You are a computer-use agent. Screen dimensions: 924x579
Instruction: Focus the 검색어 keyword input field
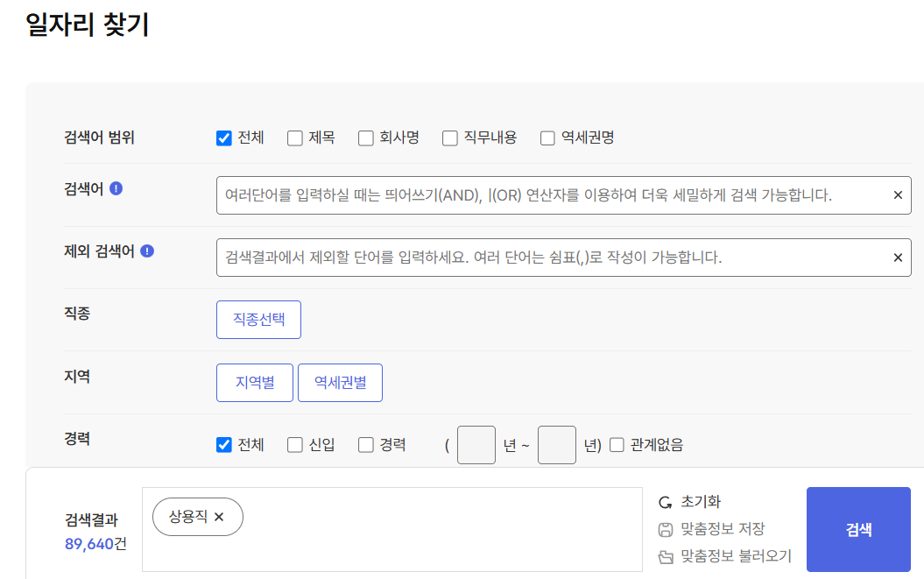coord(563,195)
